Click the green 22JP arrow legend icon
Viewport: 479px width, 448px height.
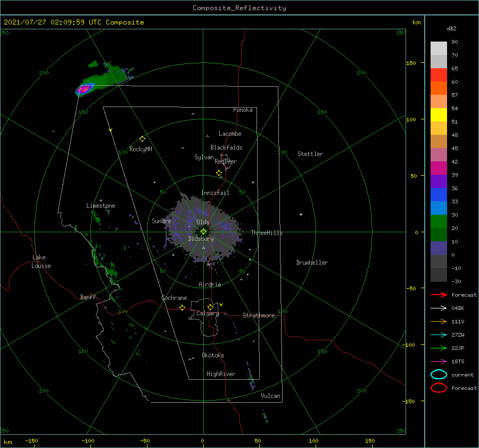pos(439,348)
